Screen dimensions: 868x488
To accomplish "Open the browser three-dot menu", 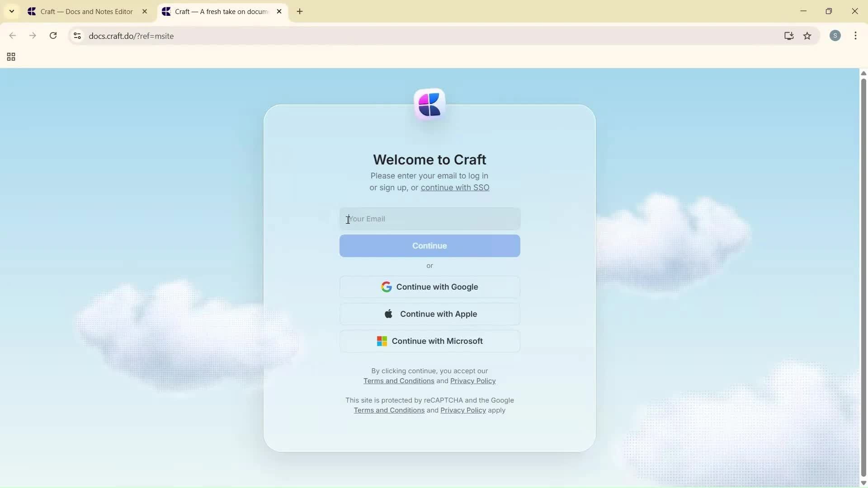I will point(856,36).
